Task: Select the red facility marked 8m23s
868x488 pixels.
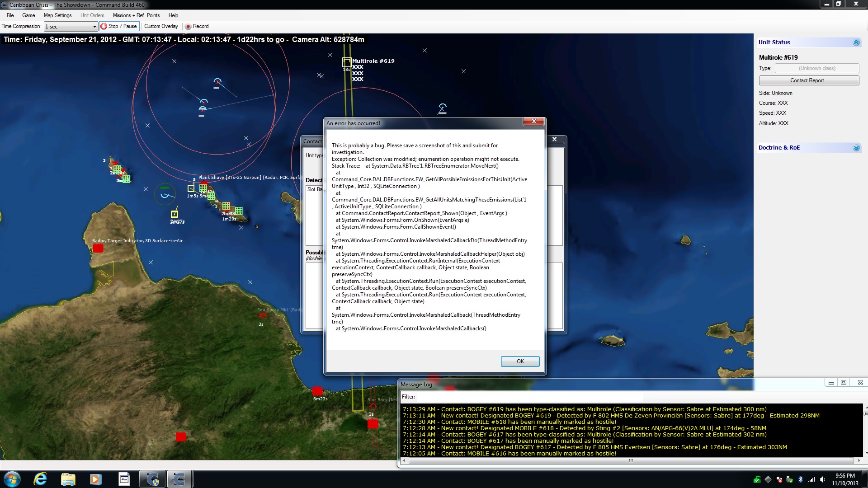Action: (317, 391)
